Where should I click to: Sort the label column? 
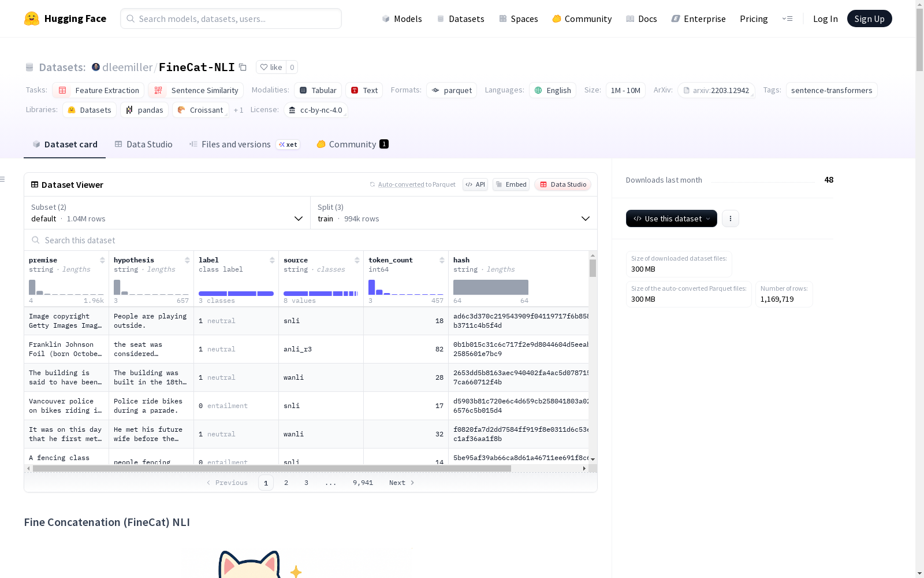(272, 260)
